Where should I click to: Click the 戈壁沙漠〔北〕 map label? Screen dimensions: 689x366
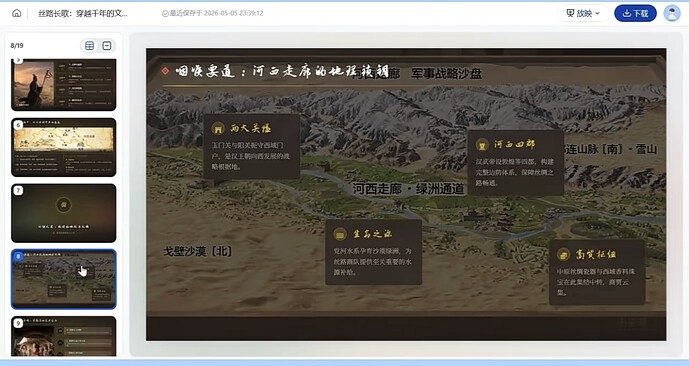tap(198, 251)
